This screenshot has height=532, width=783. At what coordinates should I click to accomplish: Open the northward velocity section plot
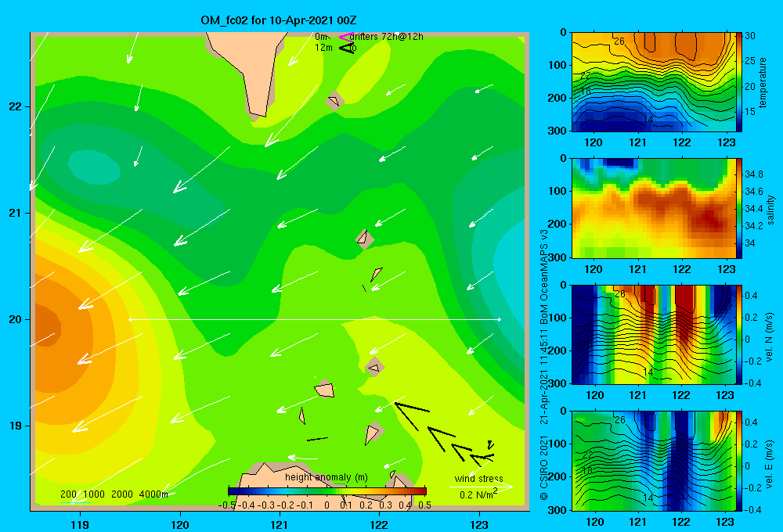[x=653, y=335]
